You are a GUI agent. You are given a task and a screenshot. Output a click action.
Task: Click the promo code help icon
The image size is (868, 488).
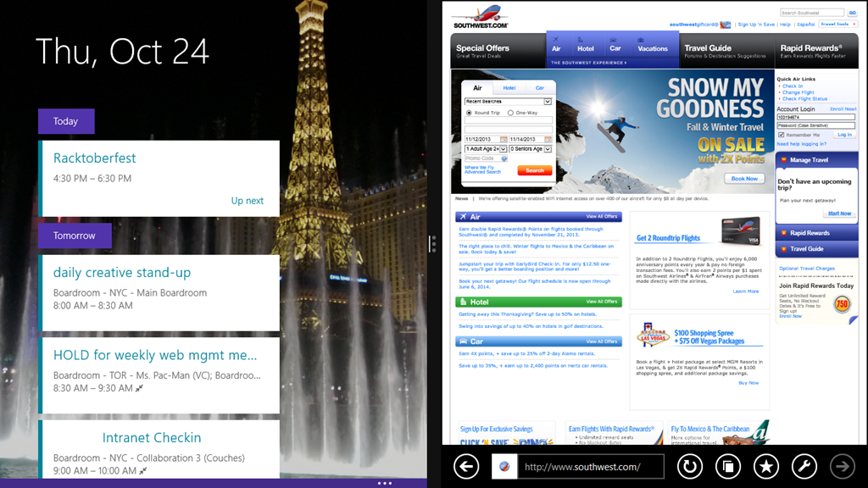click(504, 158)
